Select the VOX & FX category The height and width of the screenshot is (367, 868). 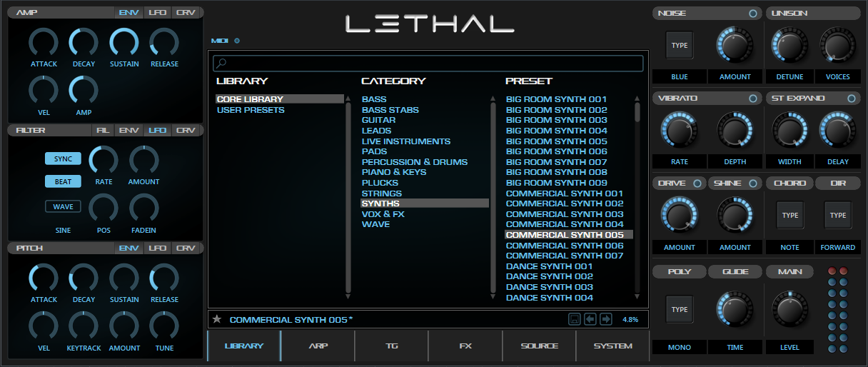[383, 214]
